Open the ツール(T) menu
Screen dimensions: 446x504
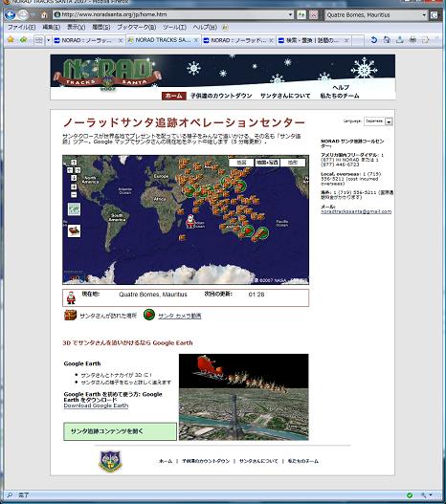click(174, 28)
